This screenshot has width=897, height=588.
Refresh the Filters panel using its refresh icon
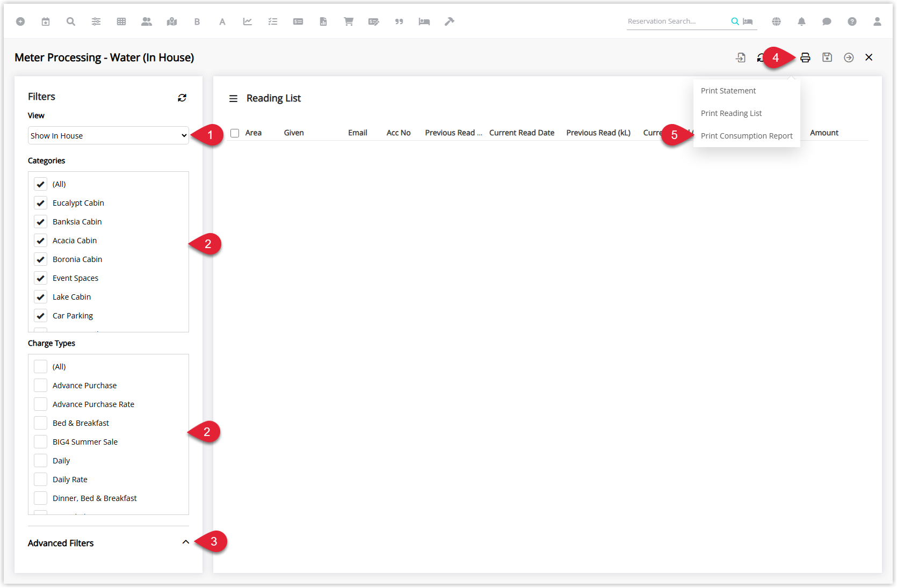tap(182, 98)
